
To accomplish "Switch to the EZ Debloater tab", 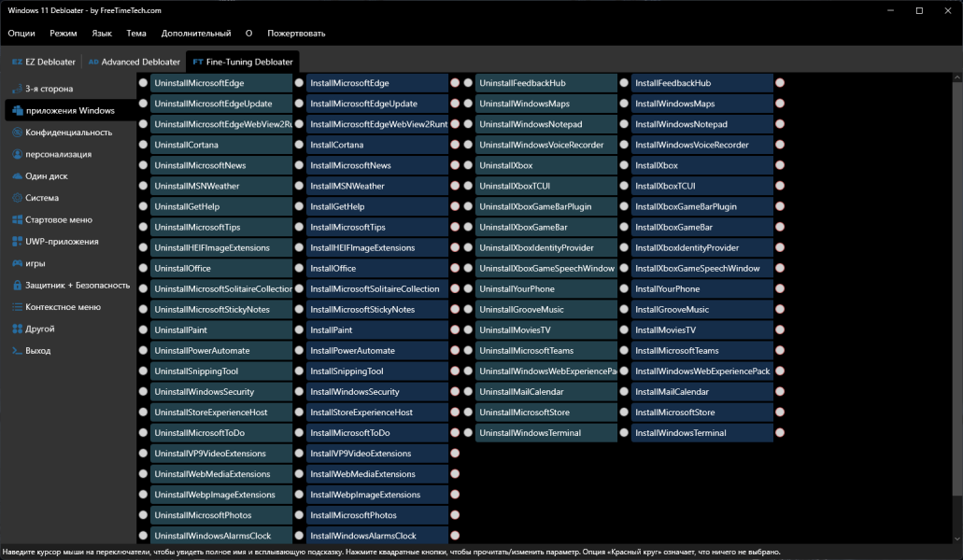I will coord(44,62).
